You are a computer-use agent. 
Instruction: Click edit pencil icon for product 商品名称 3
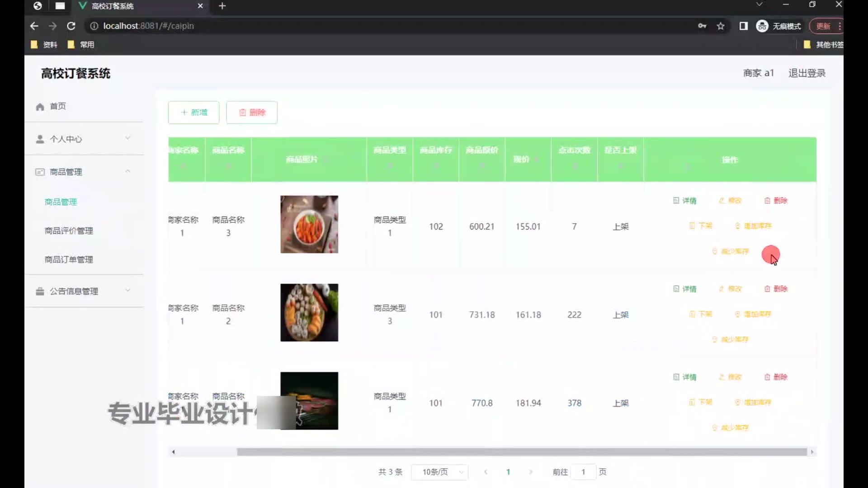tap(722, 201)
